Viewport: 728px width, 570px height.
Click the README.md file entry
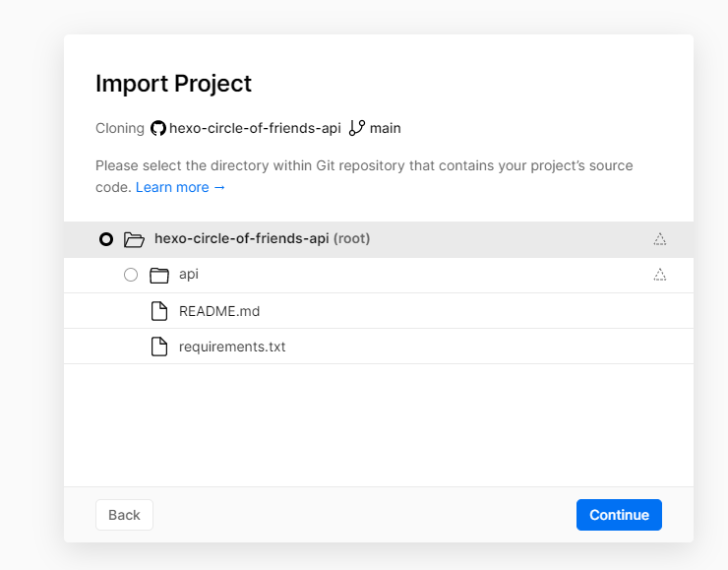[x=218, y=311]
